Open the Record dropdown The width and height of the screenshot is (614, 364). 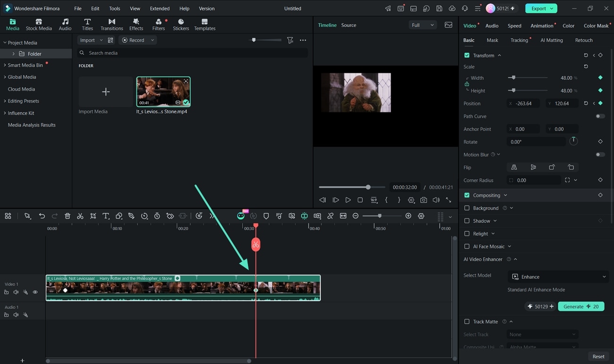137,40
